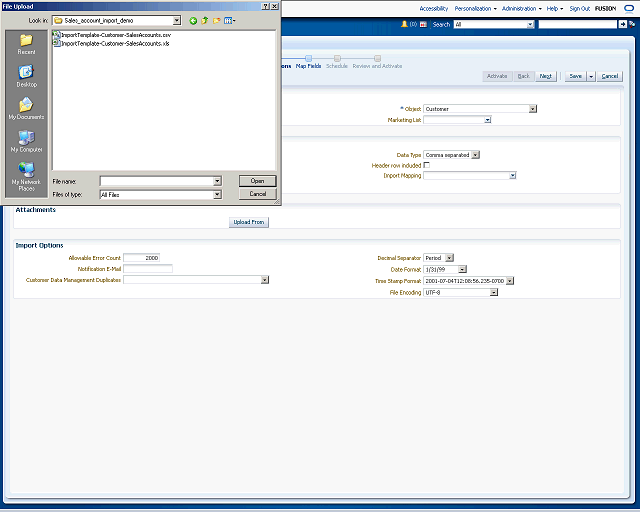Open the Object dropdown showing Customer
Viewport: 640px width, 512px height.
pyautogui.click(x=532, y=109)
